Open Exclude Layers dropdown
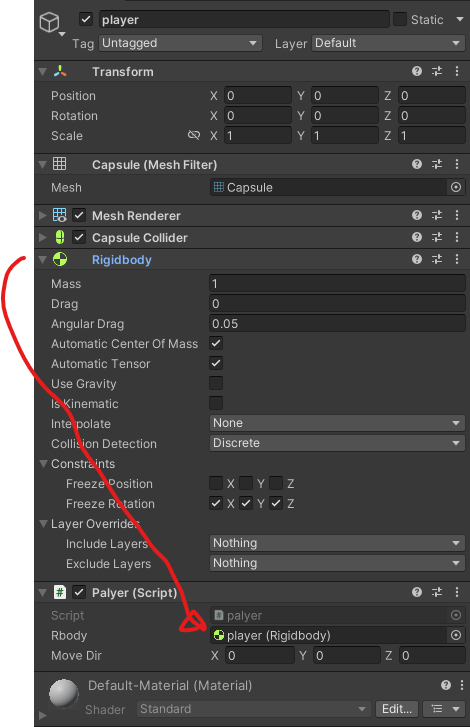 point(337,563)
